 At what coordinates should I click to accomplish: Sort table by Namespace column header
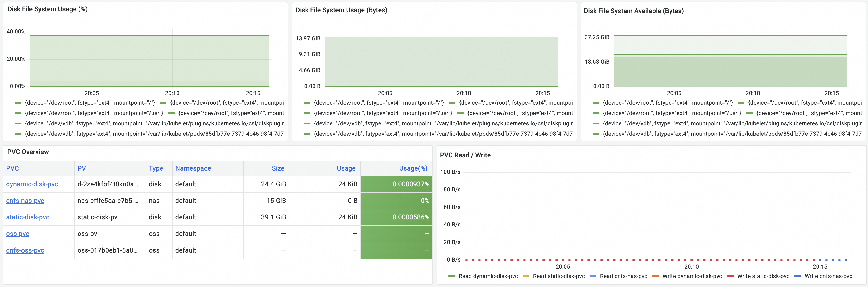click(x=193, y=168)
